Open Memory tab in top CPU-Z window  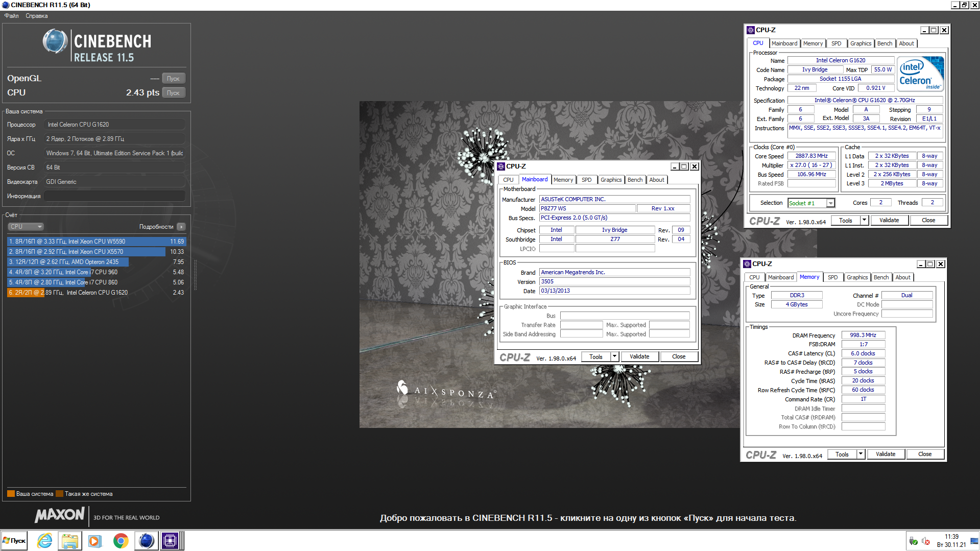(812, 43)
